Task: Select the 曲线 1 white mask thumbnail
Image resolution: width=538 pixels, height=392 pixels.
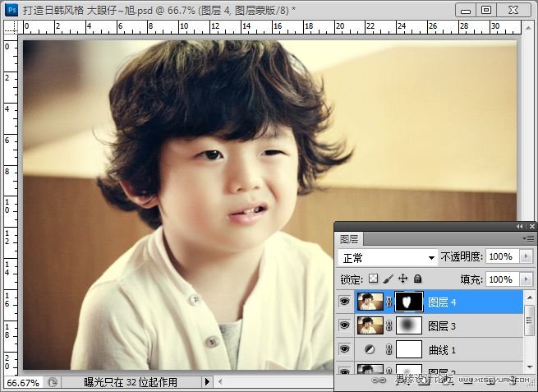Action: [x=409, y=349]
